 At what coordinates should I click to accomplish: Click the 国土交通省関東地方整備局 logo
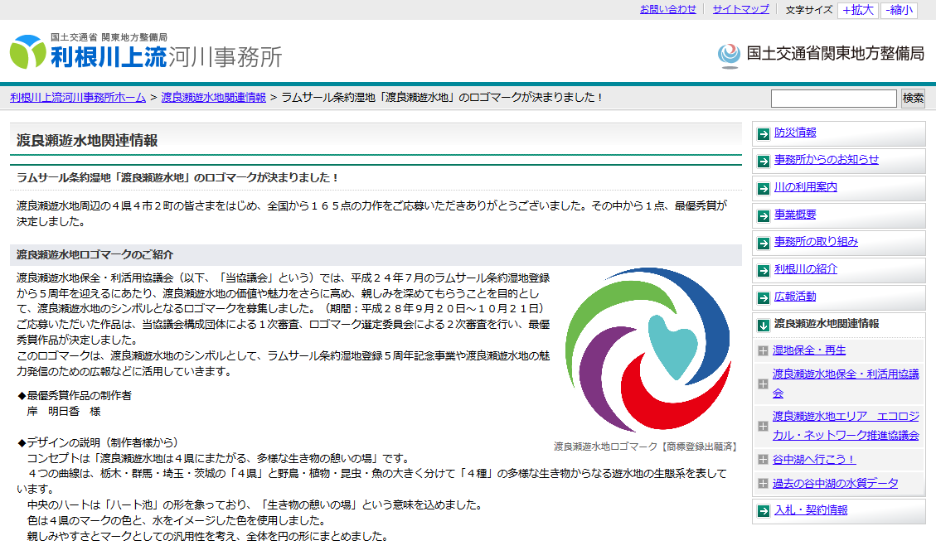[821, 54]
